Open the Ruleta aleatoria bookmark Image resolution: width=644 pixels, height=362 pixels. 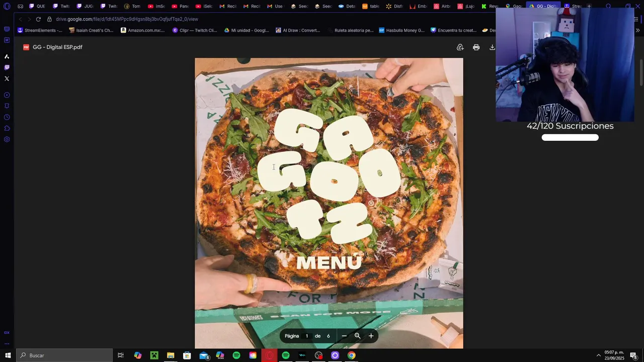point(350,30)
